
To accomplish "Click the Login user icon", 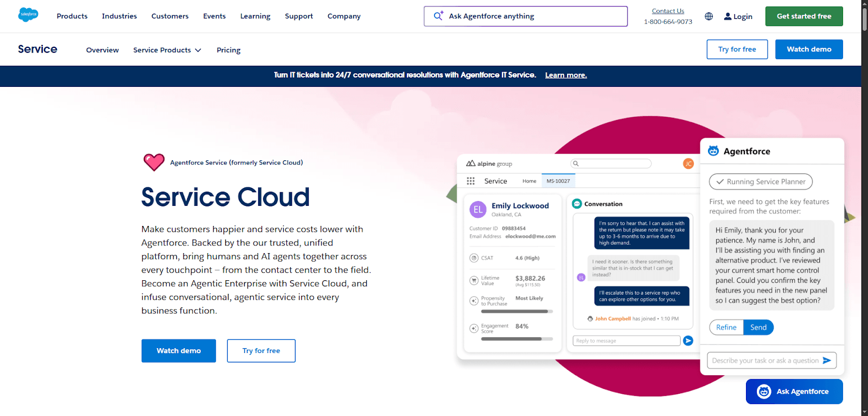I will (x=727, y=16).
